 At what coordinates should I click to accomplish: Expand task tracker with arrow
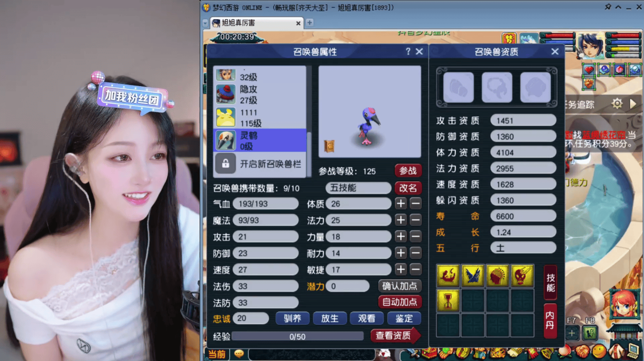click(x=633, y=103)
